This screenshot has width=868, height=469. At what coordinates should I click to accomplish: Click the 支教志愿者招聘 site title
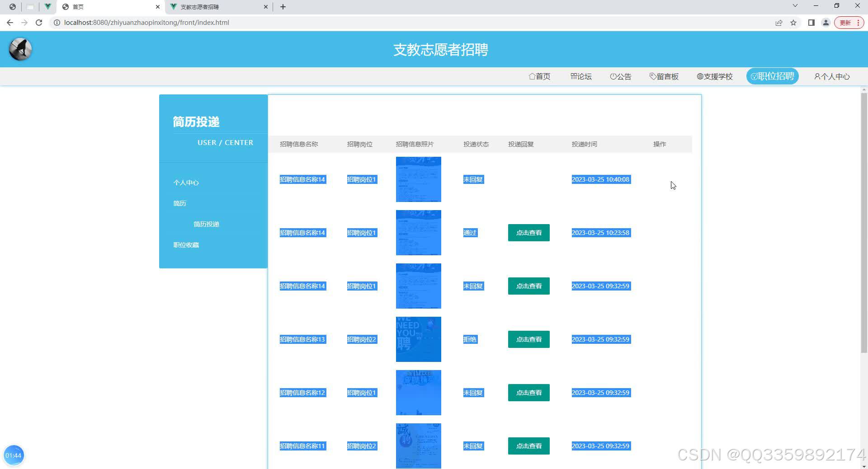tap(441, 49)
